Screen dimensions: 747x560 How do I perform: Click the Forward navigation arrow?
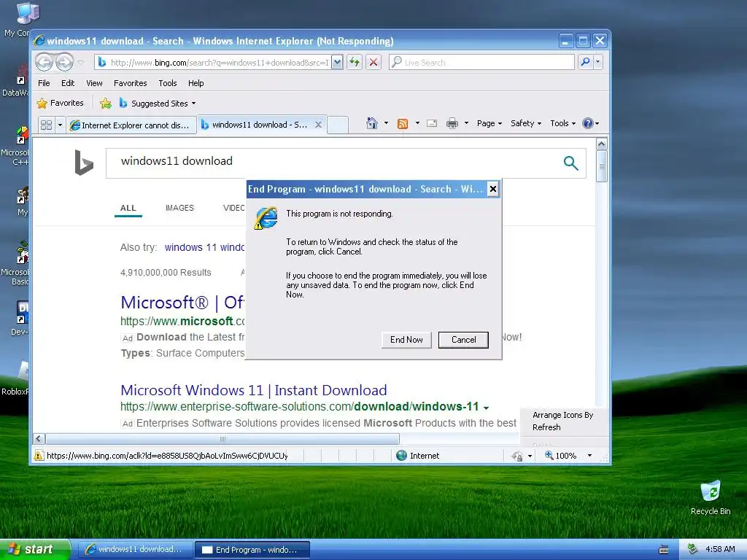point(65,62)
